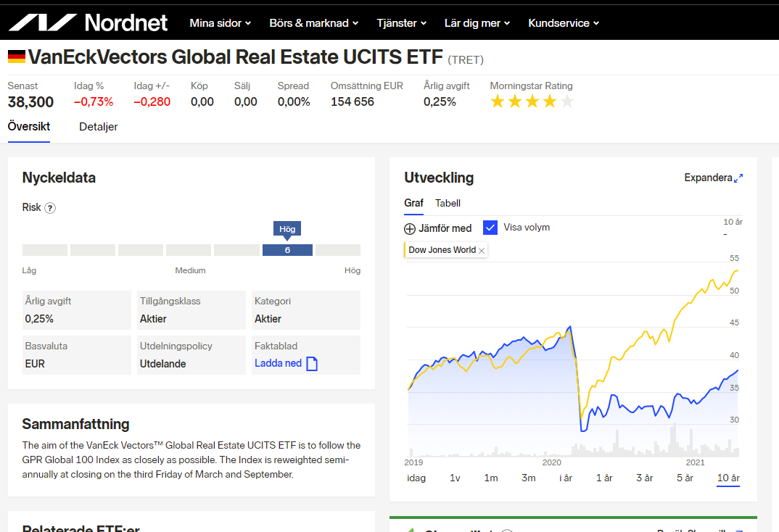Screen dimensions: 779x532
Task: Toggle the Visa volym checkbox
Action: [x=490, y=228]
